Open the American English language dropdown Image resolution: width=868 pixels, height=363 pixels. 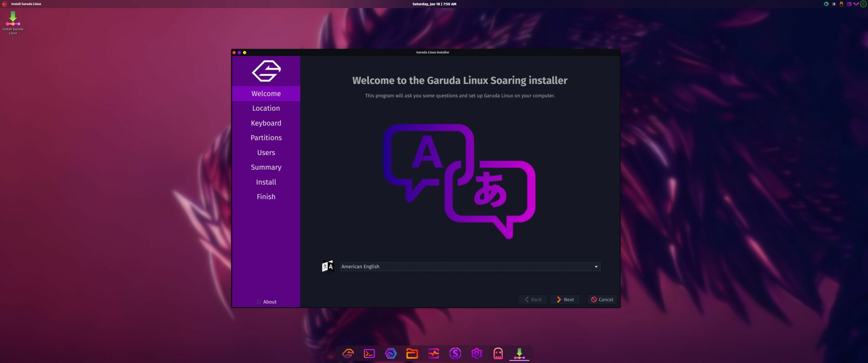pyautogui.click(x=470, y=266)
